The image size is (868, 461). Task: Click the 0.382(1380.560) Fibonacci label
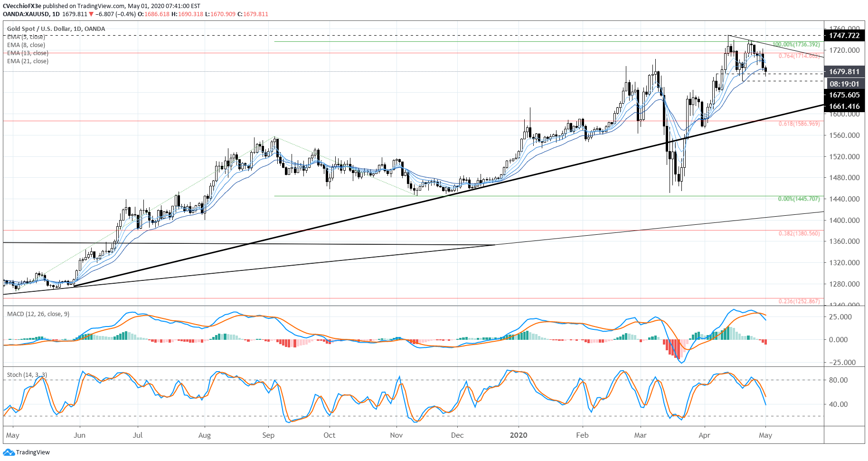799,233
